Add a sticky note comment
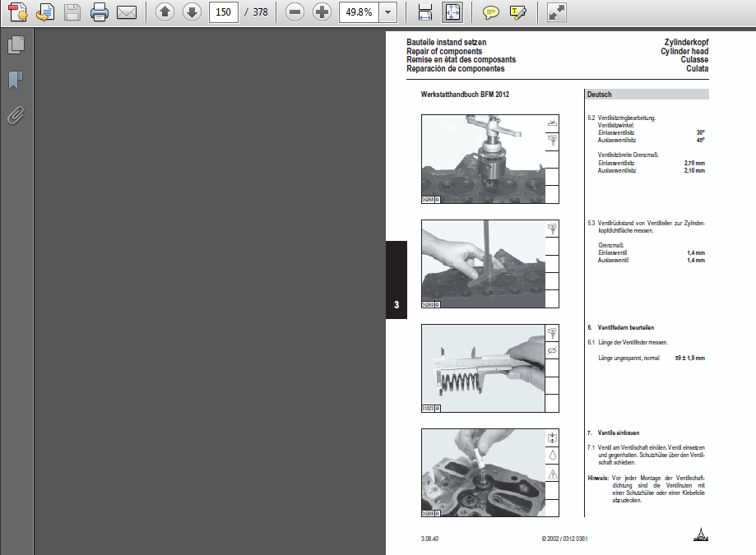This screenshot has height=555, width=756. (x=490, y=12)
